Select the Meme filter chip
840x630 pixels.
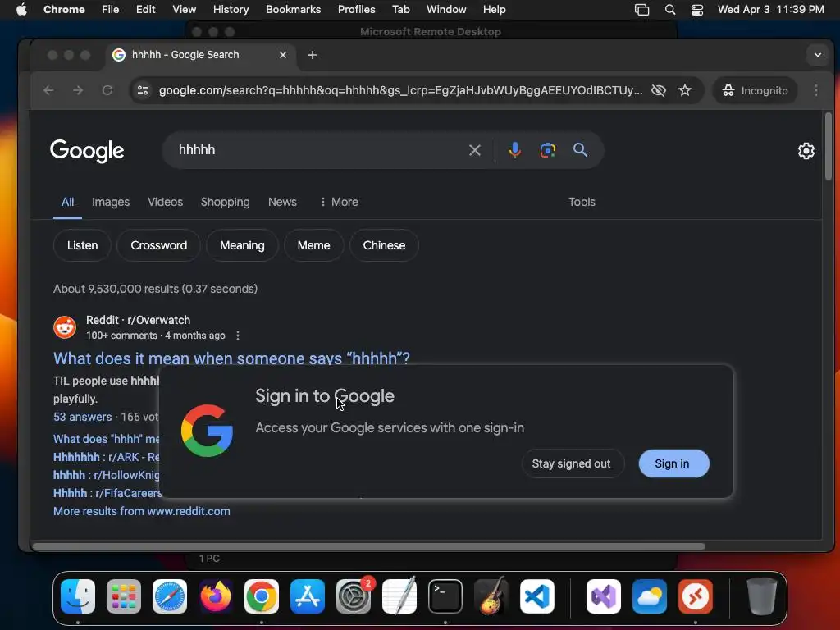[313, 245]
